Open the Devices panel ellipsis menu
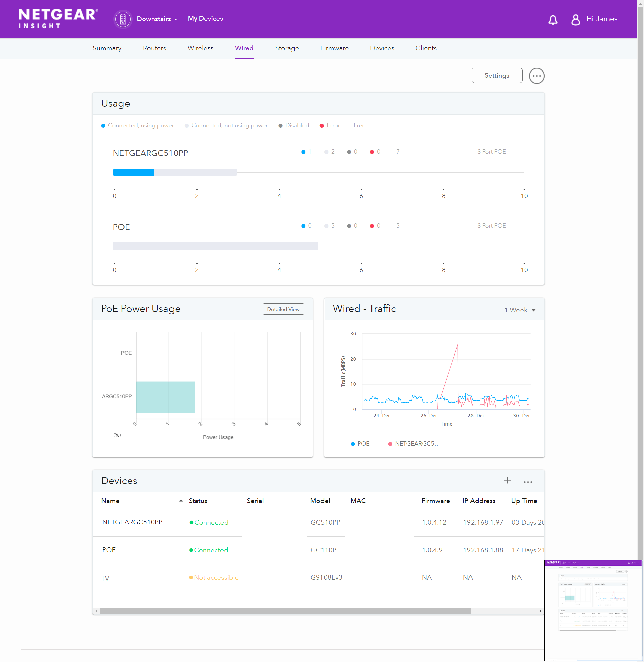 coord(527,482)
